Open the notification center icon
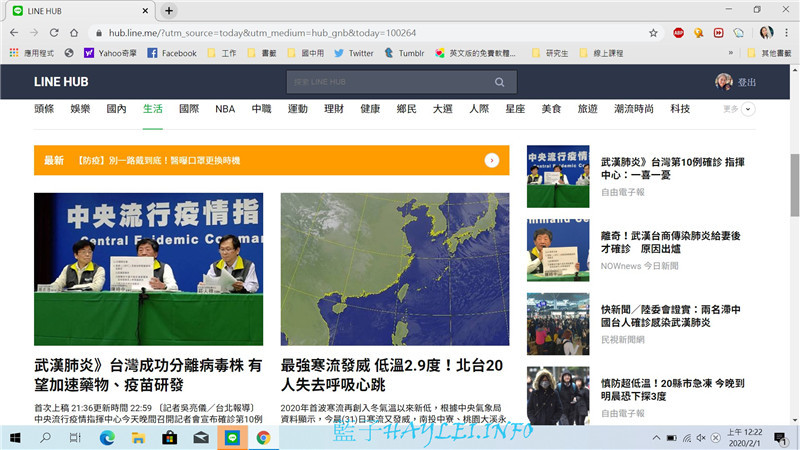This screenshot has height=450, width=800. coord(780,438)
